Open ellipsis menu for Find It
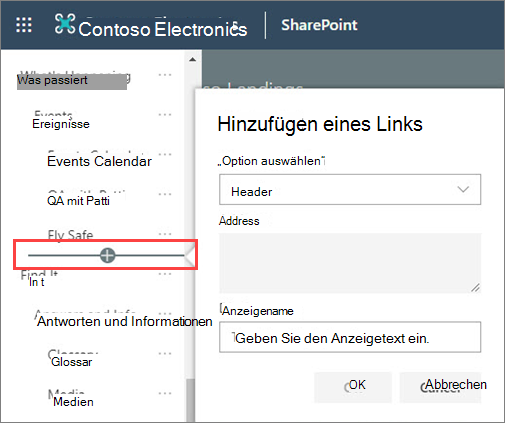 pyautogui.click(x=165, y=274)
